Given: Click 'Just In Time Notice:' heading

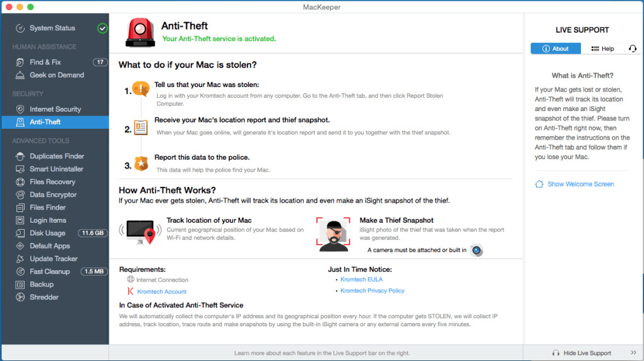Looking at the screenshot, I should [360, 269].
